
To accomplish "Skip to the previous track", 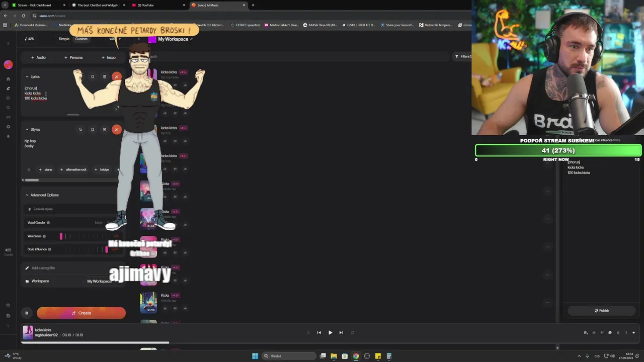I will coord(319,332).
